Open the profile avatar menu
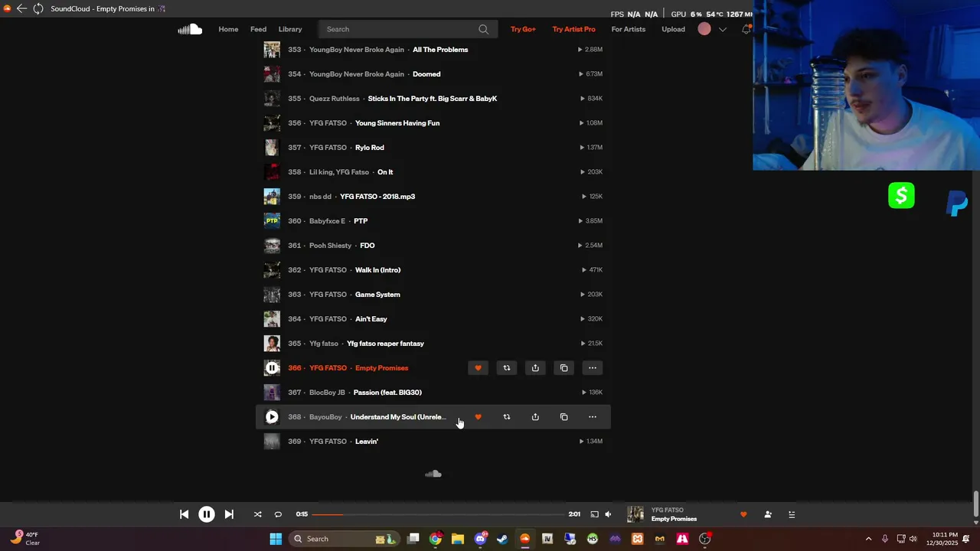 click(x=704, y=29)
